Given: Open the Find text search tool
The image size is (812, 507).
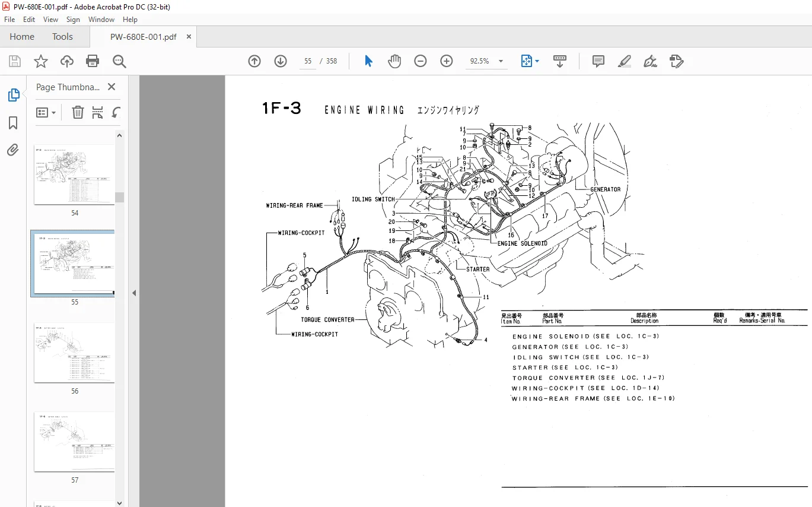Looking at the screenshot, I should (x=119, y=61).
